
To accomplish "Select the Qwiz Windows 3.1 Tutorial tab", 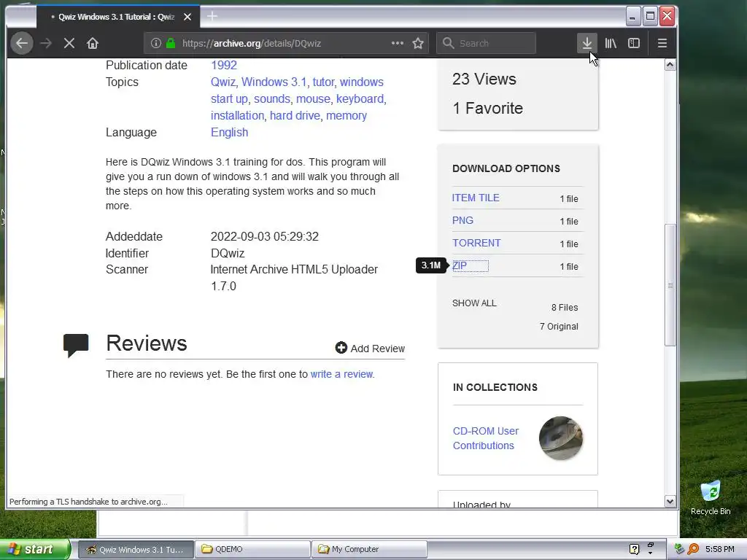I will 117,17.
